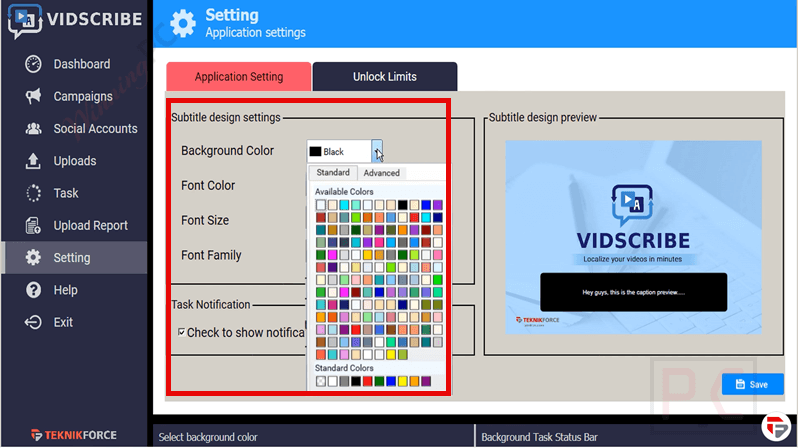Select the Advanced tab in color picker
The height and width of the screenshot is (448, 798).
click(x=381, y=173)
